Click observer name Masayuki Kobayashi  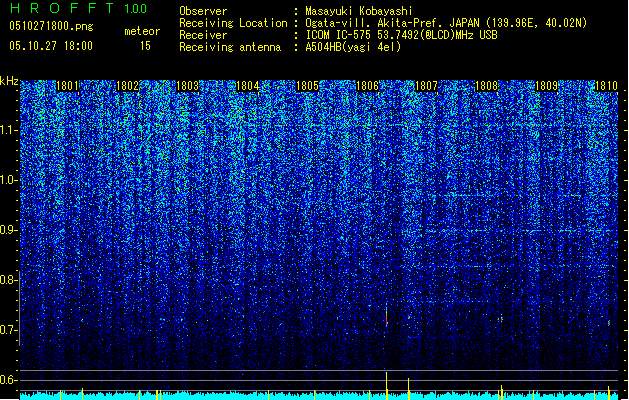pyautogui.click(x=359, y=11)
